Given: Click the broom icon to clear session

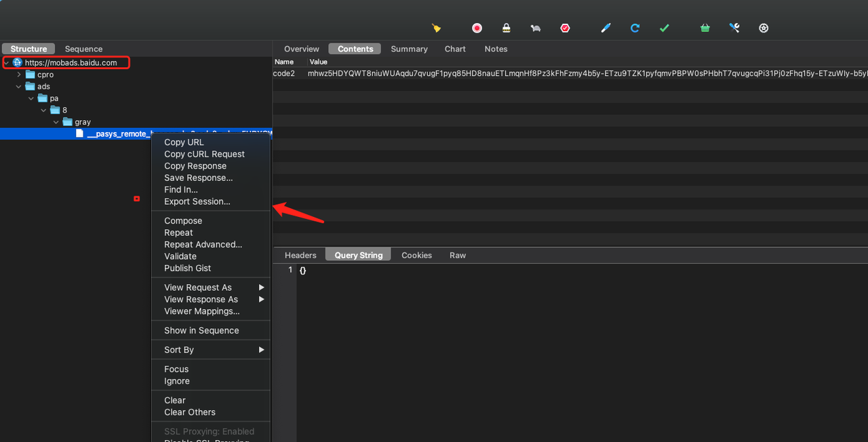Looking at the screenshot, I should point(436,28).
